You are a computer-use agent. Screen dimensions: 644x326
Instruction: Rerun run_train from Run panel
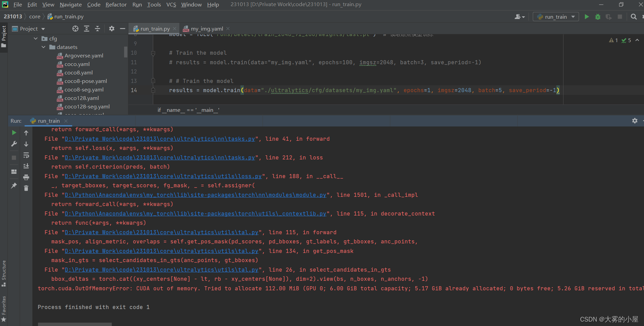pyautogui.click(x=14, y=133)
